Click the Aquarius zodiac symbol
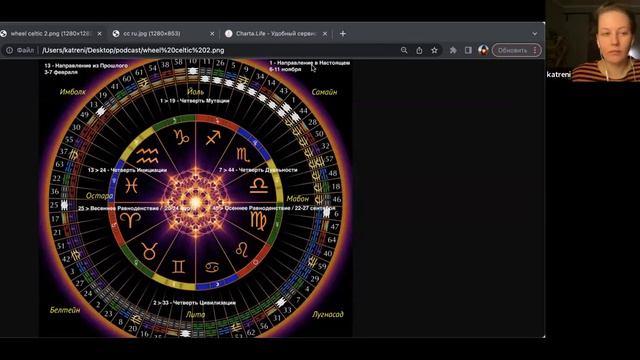 (x=147, y=156)
